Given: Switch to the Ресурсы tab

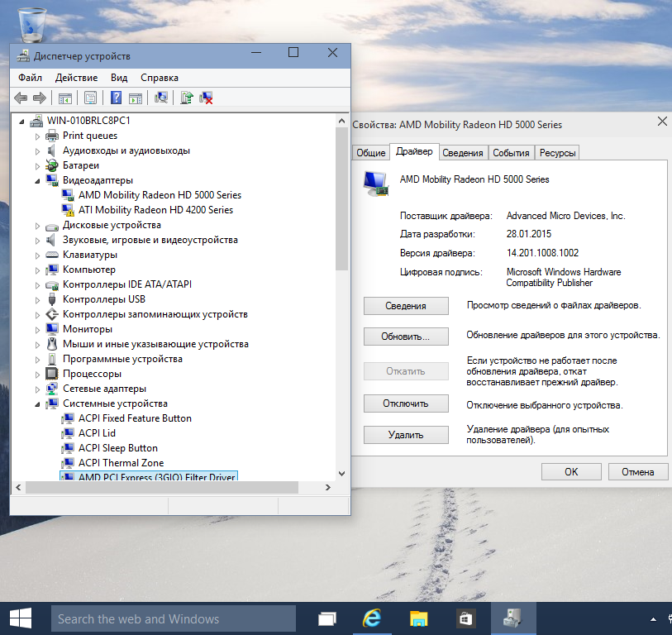Looking at the screenshot, I should (557, 153).
